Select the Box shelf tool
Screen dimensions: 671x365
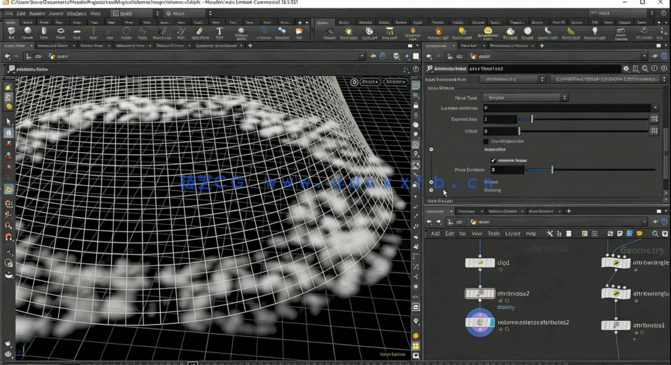11,33
